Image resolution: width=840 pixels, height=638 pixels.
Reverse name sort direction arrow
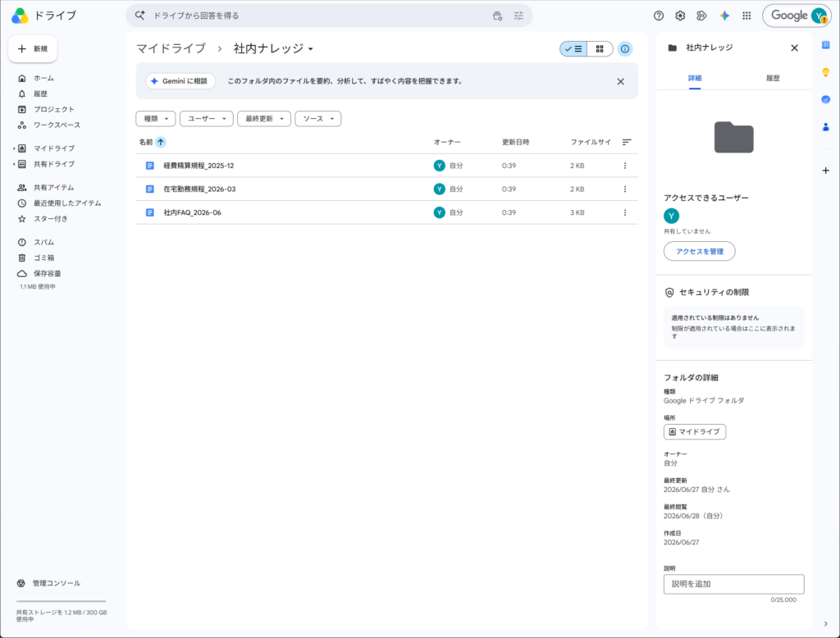coord(161,142)
